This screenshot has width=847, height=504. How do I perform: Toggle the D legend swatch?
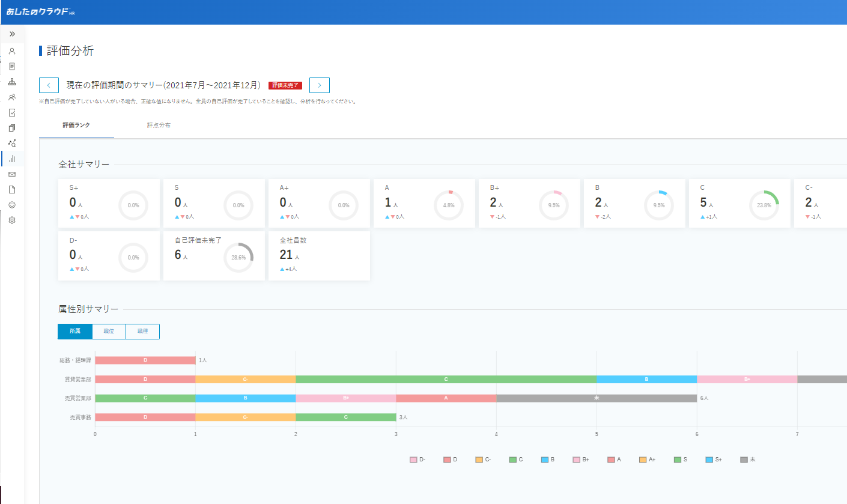point(447,460)
